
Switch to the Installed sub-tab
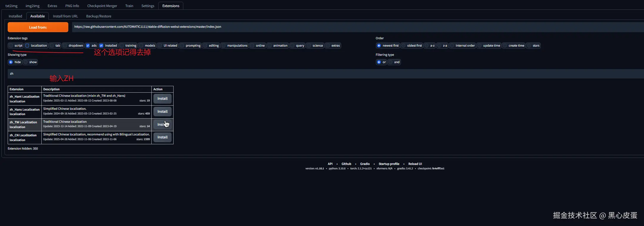coord(15,16)
